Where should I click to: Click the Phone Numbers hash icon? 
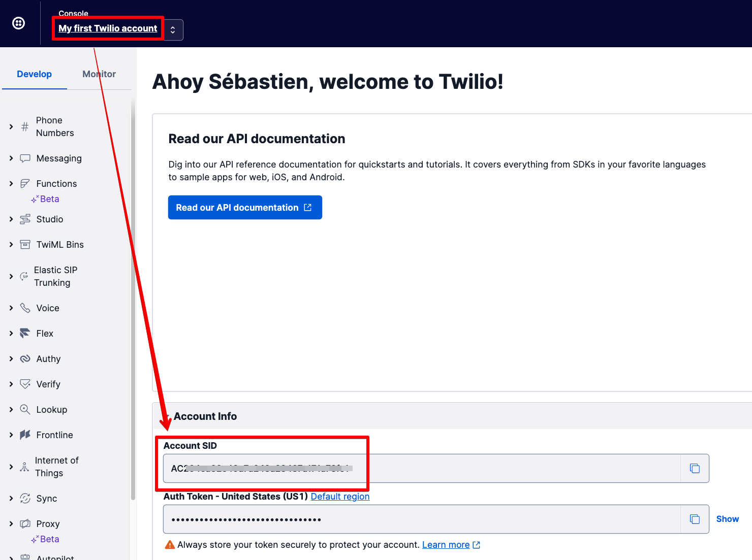[25, 126]
